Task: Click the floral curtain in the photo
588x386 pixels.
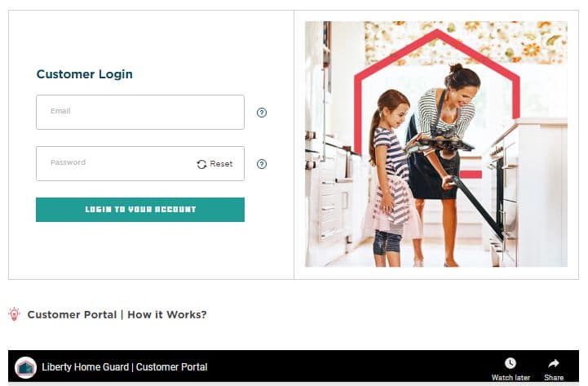Action: tap(465, 42)
